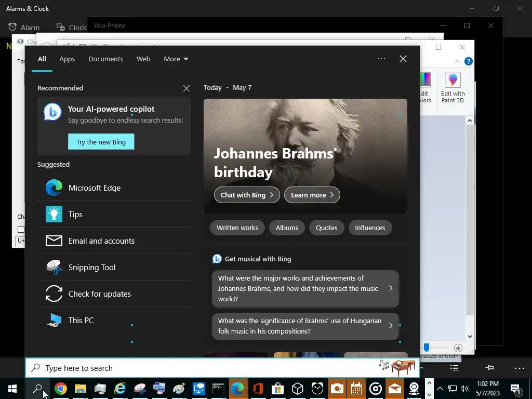Open Paint from the taskbar palette icon

pyautogui.click(x=179, y=389)
